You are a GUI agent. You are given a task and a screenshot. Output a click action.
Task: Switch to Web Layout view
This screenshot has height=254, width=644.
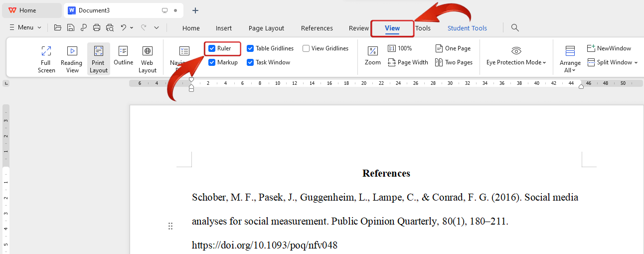click(x=147, y=59)
